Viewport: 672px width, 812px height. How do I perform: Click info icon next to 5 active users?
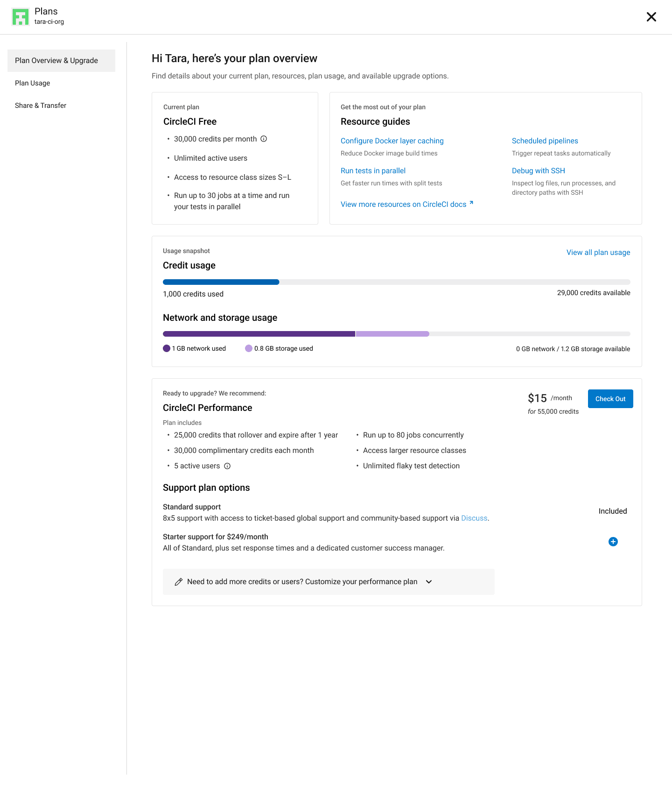pyautogui.click(x=227, y=466)
